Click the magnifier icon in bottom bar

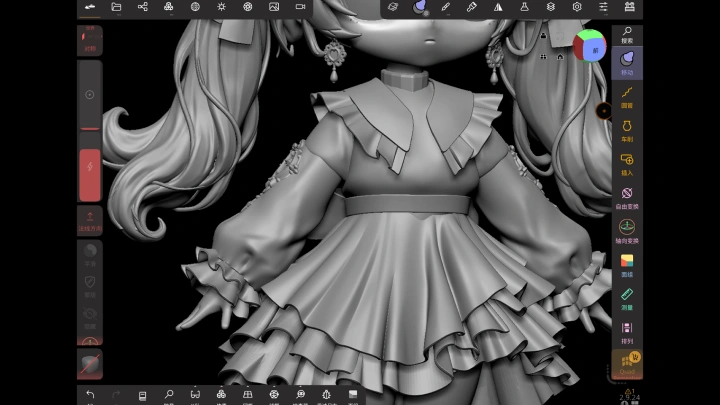click(169, 395)
